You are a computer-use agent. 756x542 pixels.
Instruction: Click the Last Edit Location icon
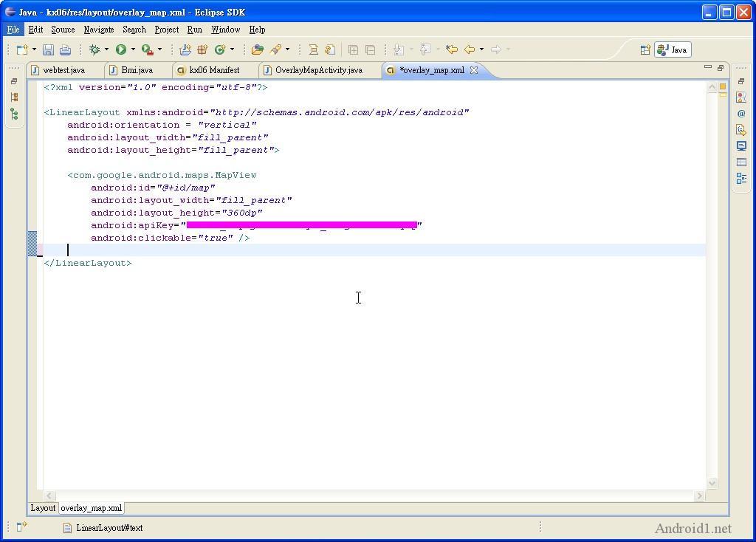451,49
